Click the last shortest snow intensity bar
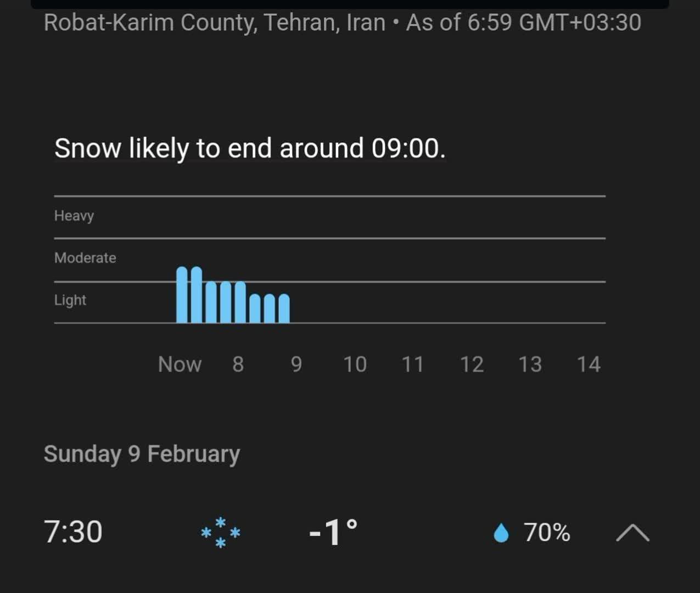This screenshot has height=593, width=700. point(284,309)
